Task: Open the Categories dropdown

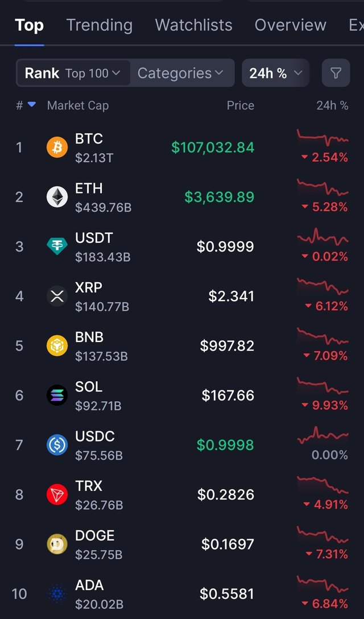Action: pos(180,73)
